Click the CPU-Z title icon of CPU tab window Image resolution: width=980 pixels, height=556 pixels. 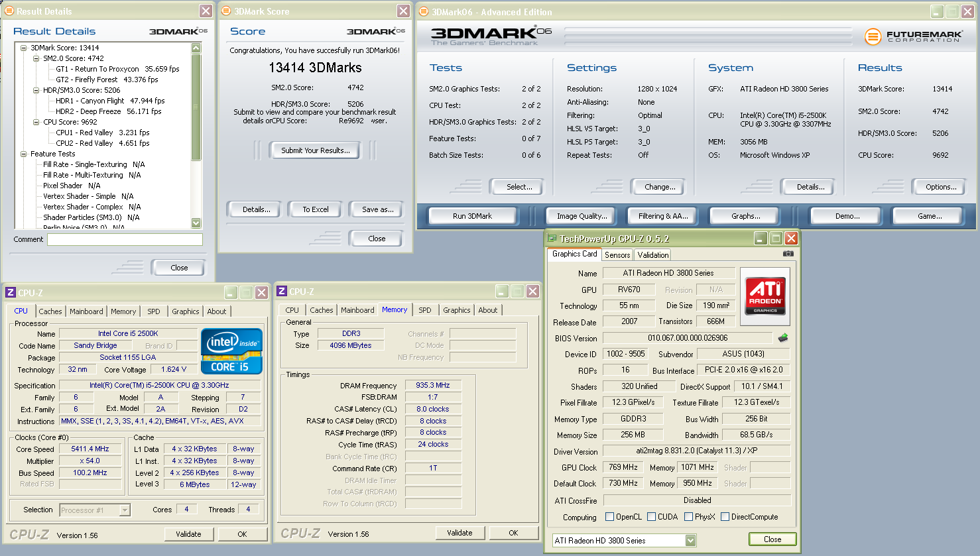[x=10, y=292]
